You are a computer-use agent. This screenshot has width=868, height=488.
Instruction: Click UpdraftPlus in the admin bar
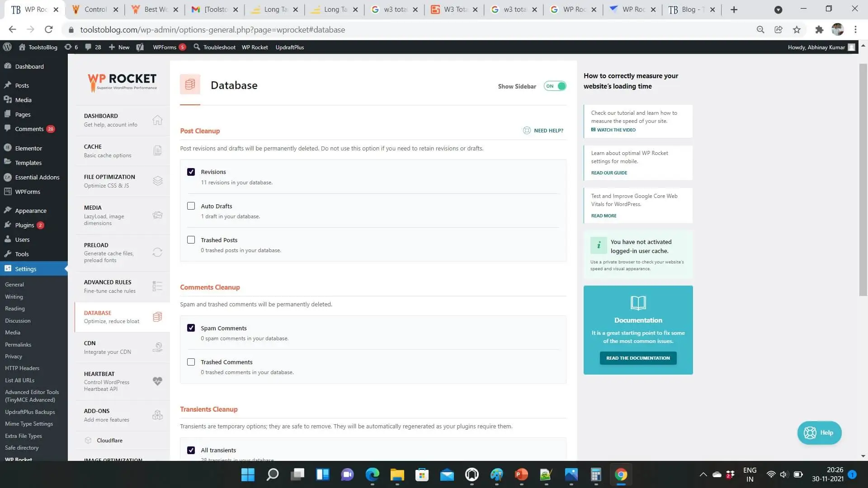pyautogui.click(x=290, y=47)
